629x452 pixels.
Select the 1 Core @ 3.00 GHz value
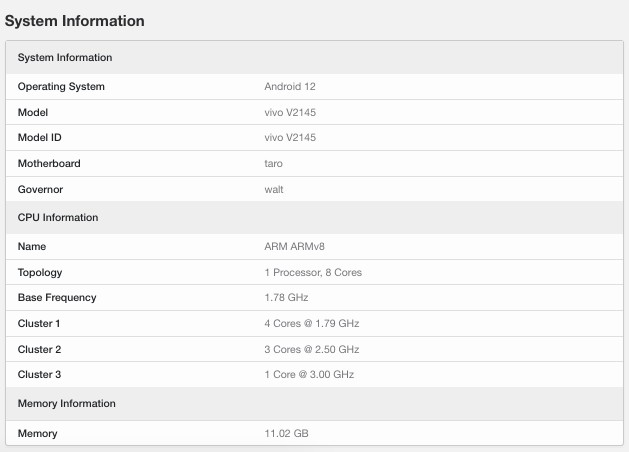[x=309, y=375]
